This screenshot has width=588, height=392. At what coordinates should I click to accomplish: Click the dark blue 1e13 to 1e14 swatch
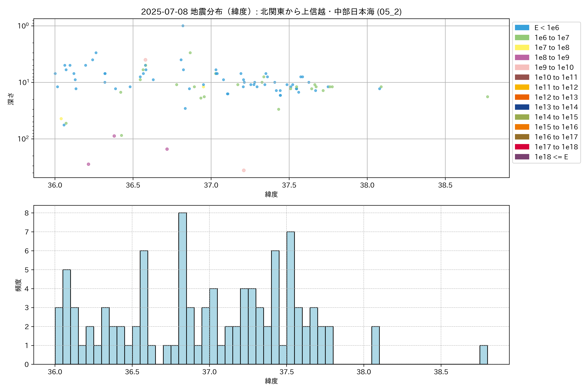coord(522,107)
